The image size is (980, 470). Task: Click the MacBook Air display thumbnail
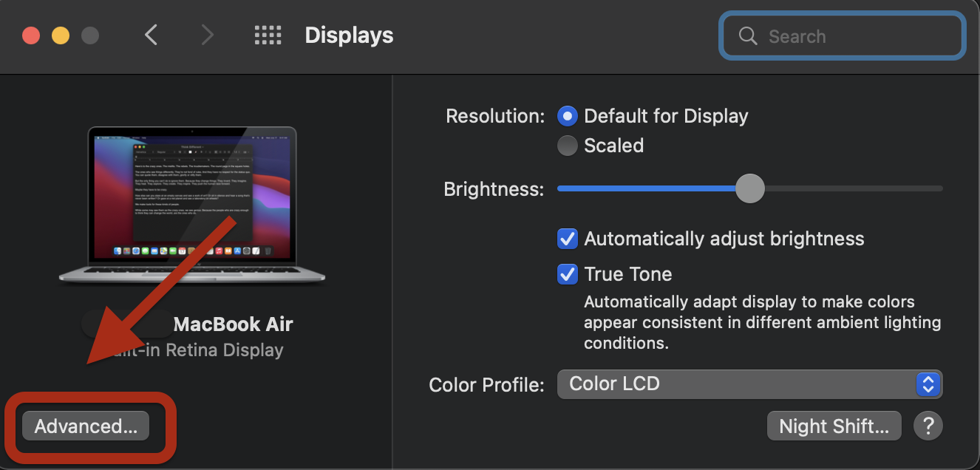click(192, 203)
